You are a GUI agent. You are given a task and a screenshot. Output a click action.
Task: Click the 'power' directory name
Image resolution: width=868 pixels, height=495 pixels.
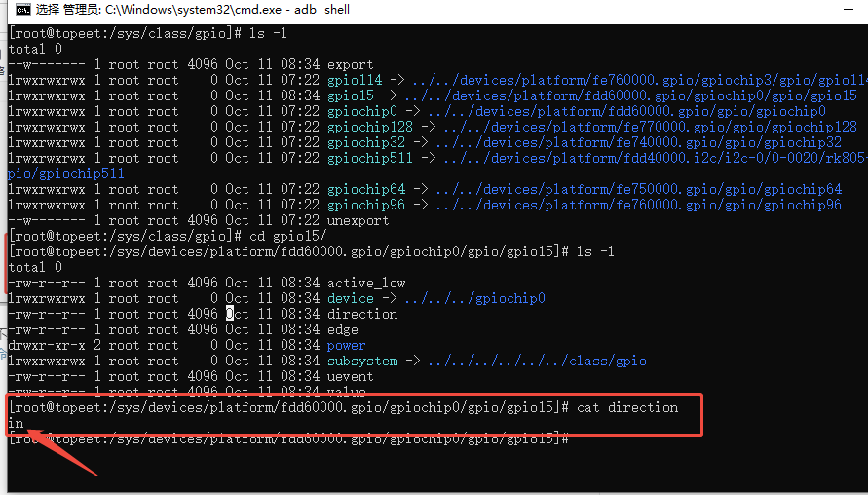pyautogui.click(x=346, y=346)
